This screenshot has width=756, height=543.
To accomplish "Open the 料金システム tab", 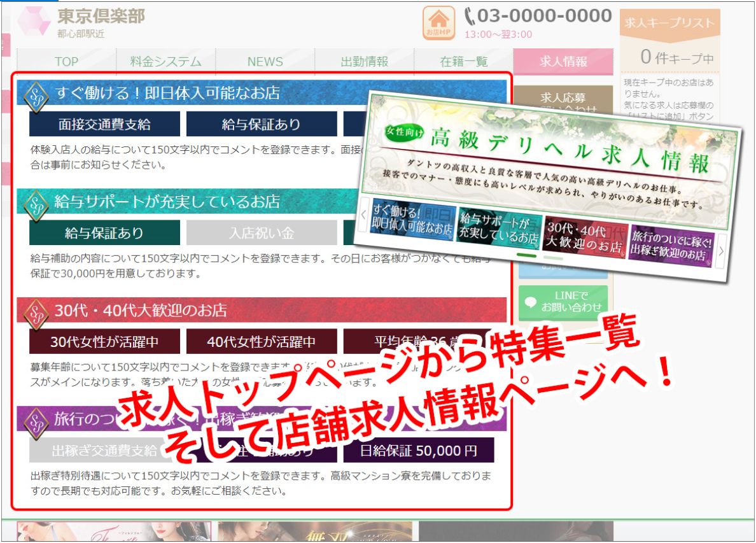I will click(x=166, y=62).
